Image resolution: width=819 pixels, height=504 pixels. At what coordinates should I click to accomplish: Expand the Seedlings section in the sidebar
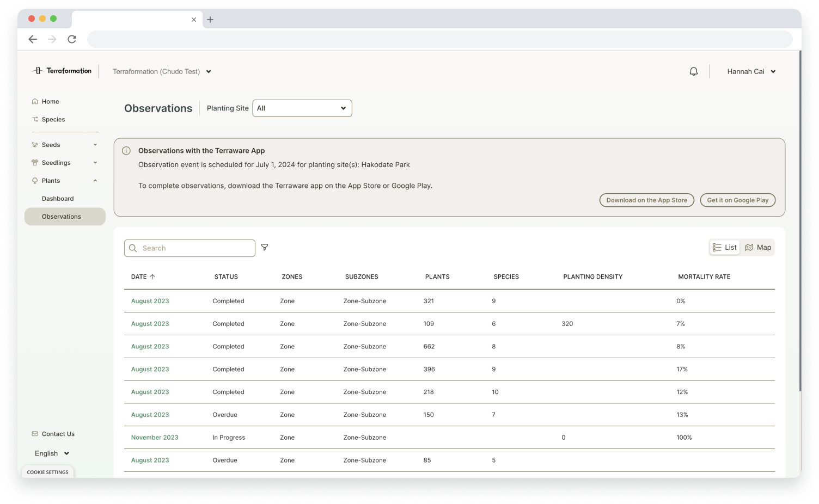[x=56, y=162]
